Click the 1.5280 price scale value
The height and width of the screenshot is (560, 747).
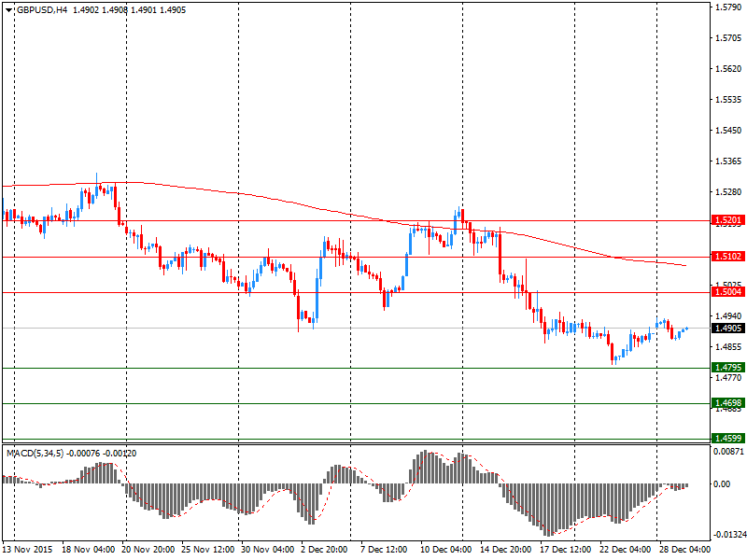click(x=729, y=192)
